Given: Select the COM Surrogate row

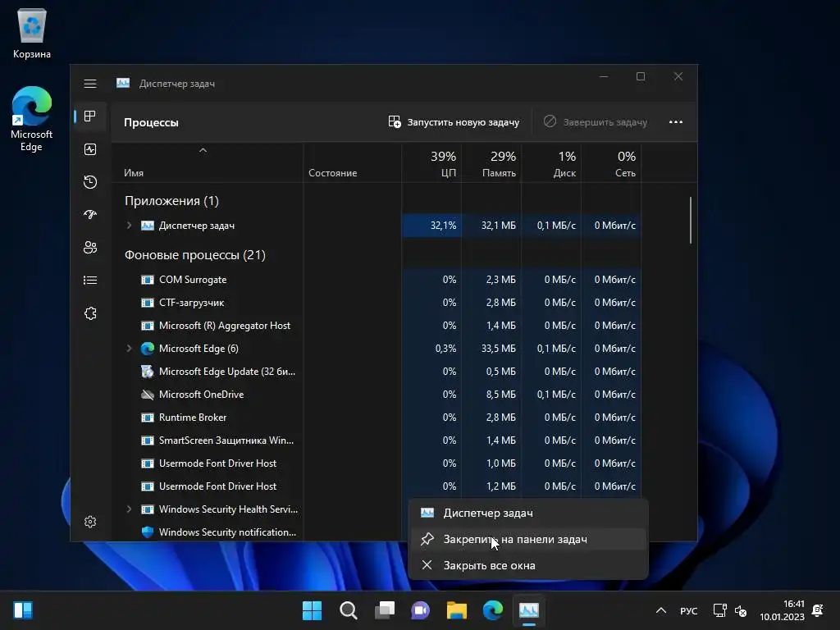Looking at the screenshot, I should pos(376,280).
